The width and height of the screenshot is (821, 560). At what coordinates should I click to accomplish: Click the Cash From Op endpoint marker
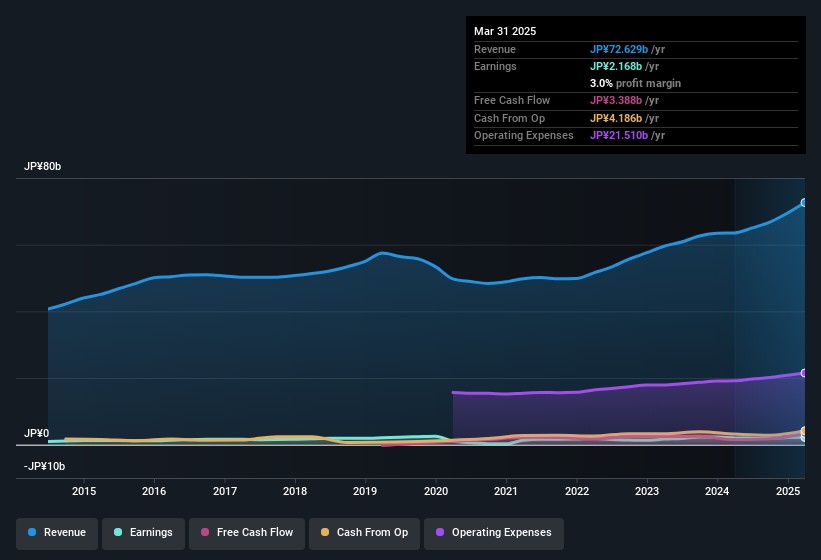click(804, 432)
